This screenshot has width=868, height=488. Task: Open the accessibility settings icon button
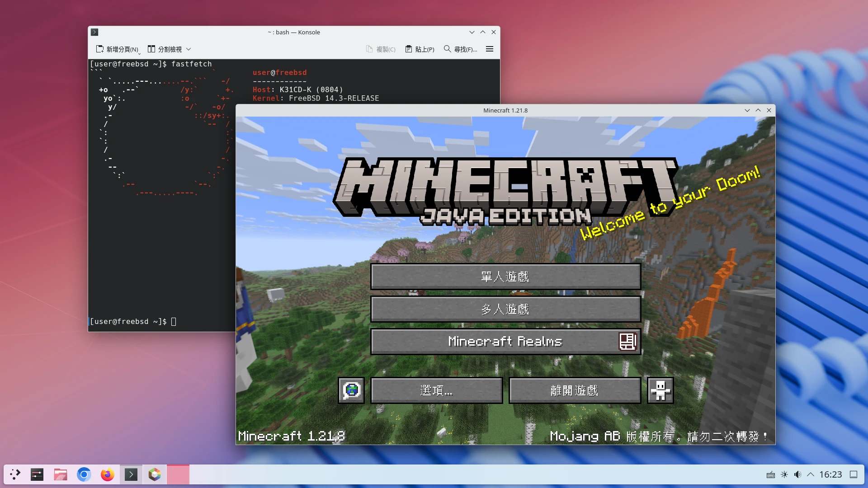pyautogui.click(x=660, y=390)
